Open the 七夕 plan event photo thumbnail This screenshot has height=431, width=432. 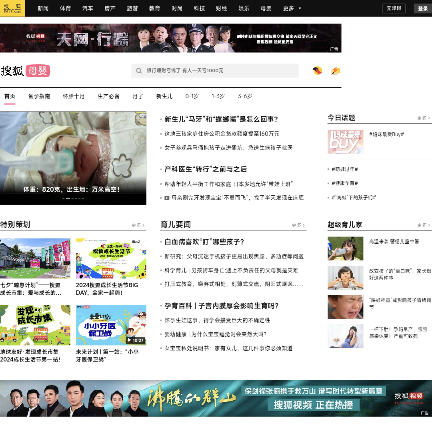click(x=35, y=258)
